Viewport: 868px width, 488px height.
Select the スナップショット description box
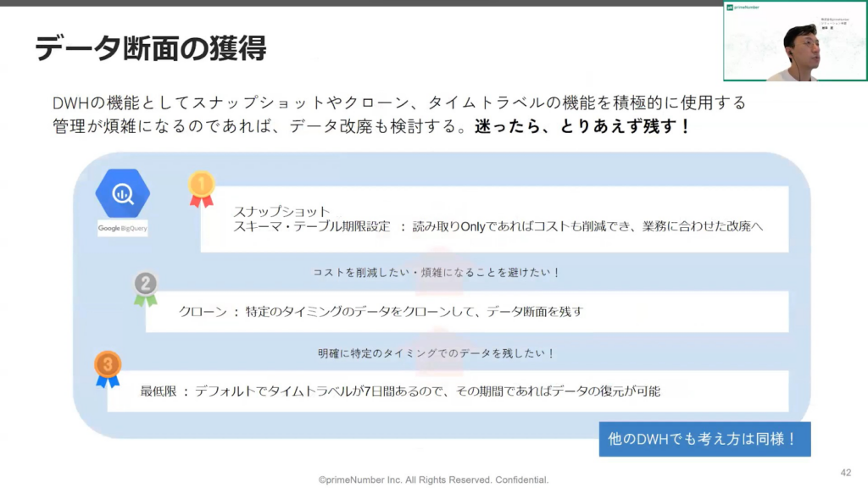coord(494,219)
